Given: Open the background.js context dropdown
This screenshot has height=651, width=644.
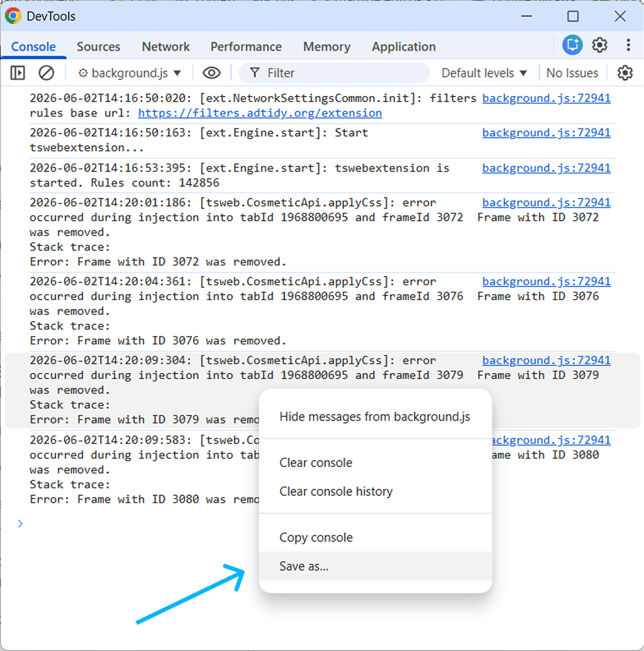Looking at the screenshot, I should coord(130,73).
